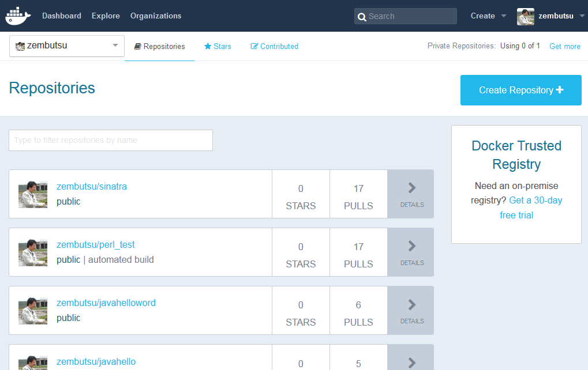Click the 6 PULLS cell of zembutsu/javahelloword
The image size is (588, 370).
click(358, 311)
